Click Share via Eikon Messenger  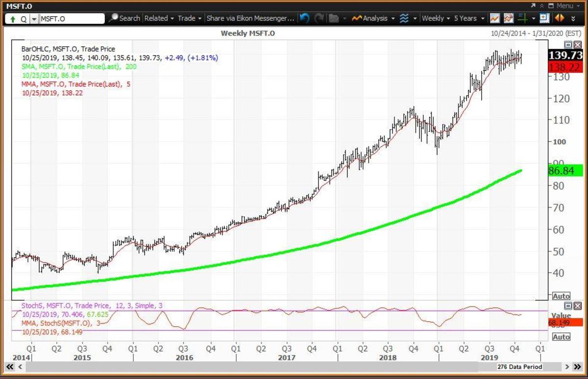250,18
